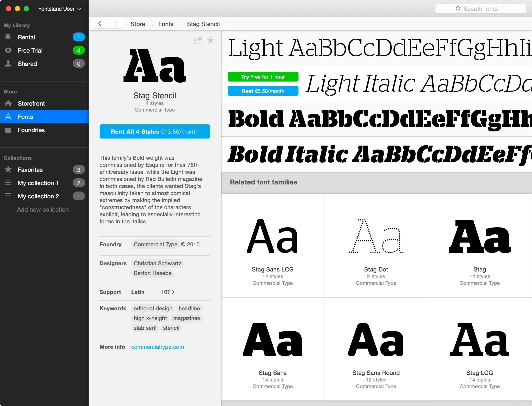Click Store in breadcrumb

click(138, 24)
